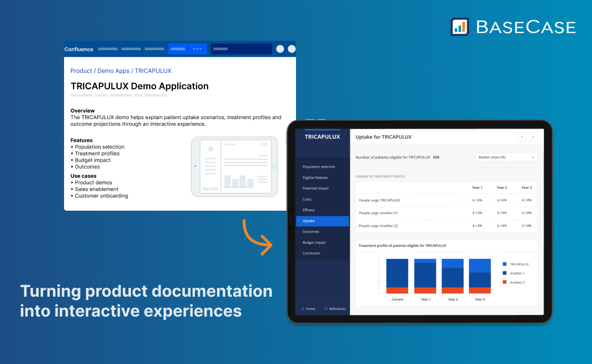Click the Year 3 column header
This screenshot has height=364, width=592.
(527, 188)
